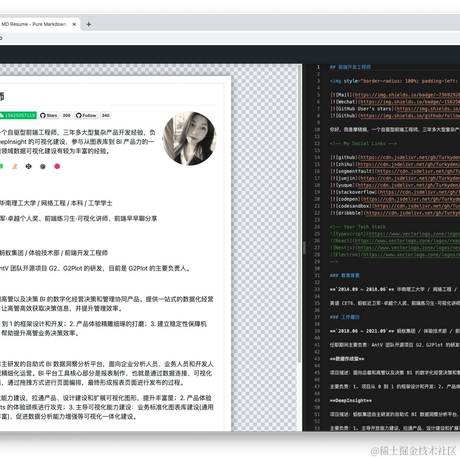Click the 2014.09 ~ 2018.06 date line in editor
460x460 pixels.
pos(395,289)
